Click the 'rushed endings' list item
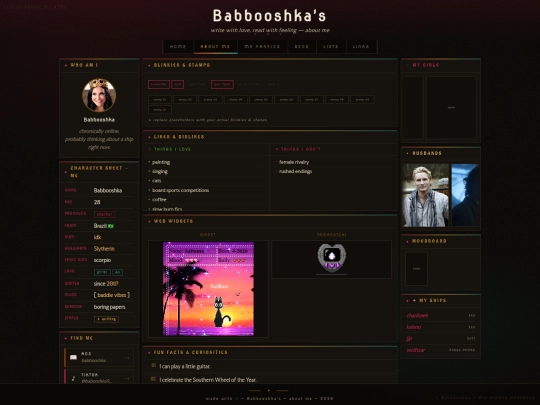The image size is (540, 405). [x=295, y=172]
